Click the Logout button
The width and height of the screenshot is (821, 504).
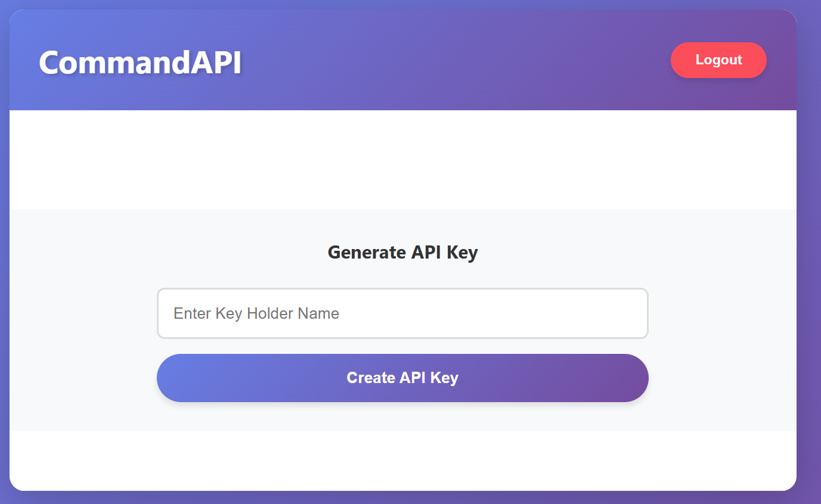click(718, 60)
